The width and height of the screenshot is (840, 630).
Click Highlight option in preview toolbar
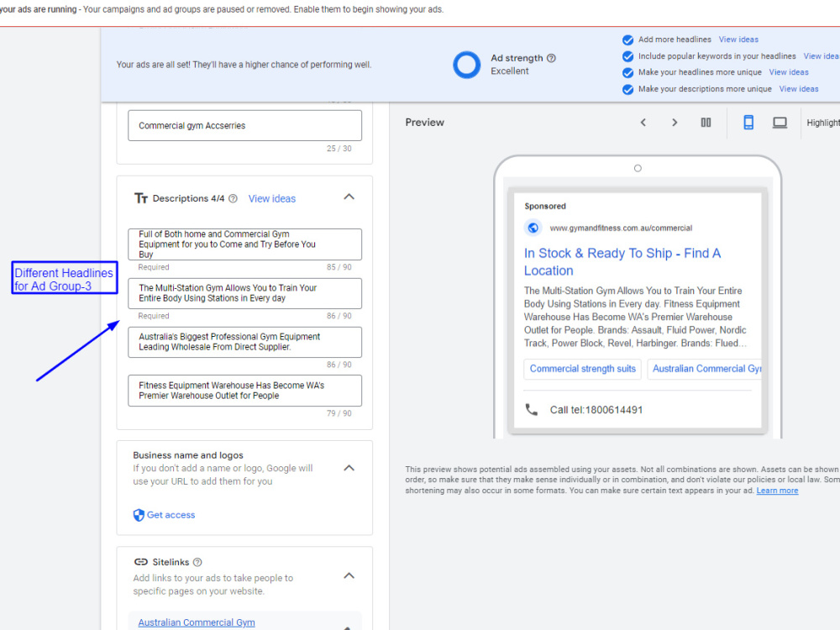[x=823, y=123]
